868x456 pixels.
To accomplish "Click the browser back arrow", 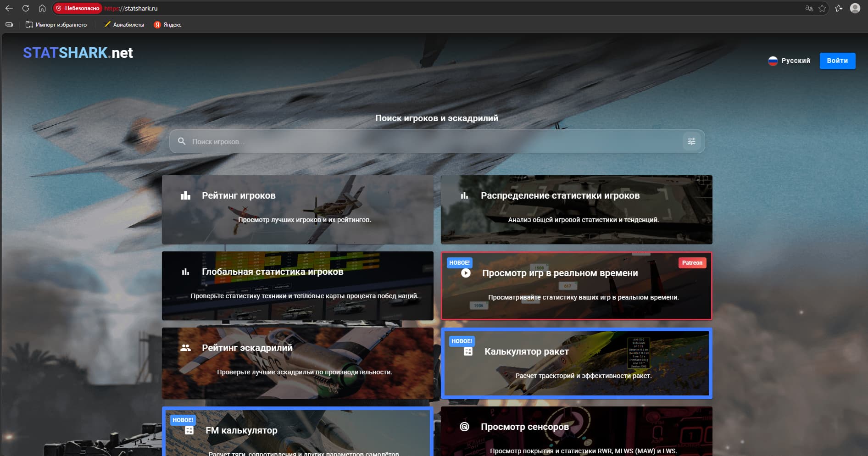I will point(9,8).
